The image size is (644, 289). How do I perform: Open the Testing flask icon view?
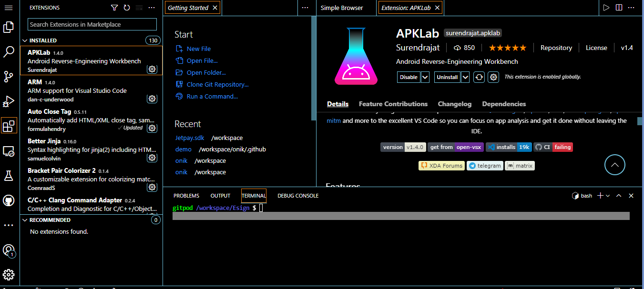click(9, 176)
